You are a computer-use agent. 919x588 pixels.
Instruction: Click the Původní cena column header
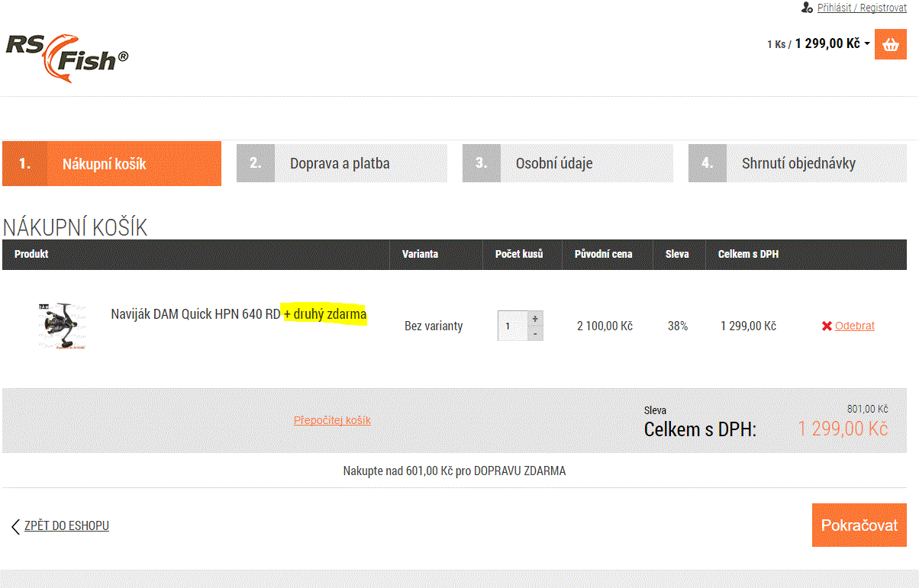coord(604,254)
